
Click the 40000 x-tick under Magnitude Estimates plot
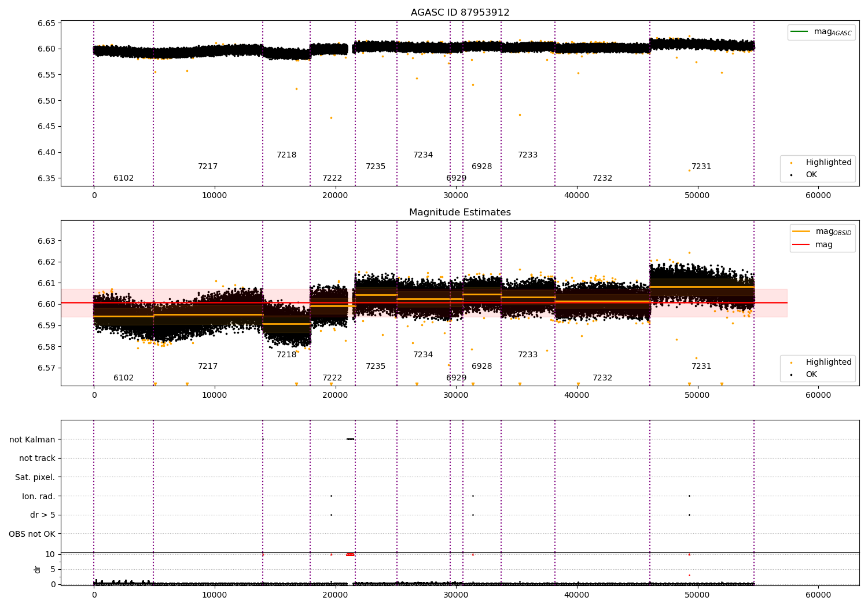pos(577,395)
